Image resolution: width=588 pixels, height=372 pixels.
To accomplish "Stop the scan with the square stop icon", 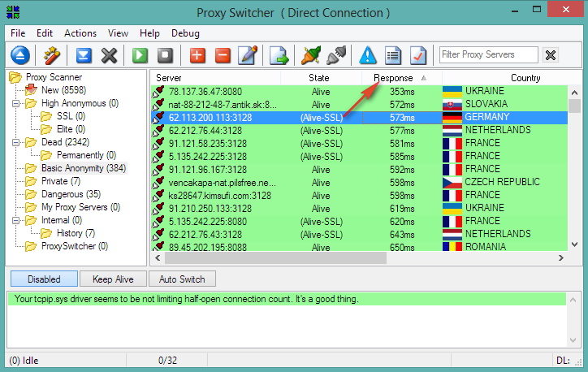I will (165, 55).
